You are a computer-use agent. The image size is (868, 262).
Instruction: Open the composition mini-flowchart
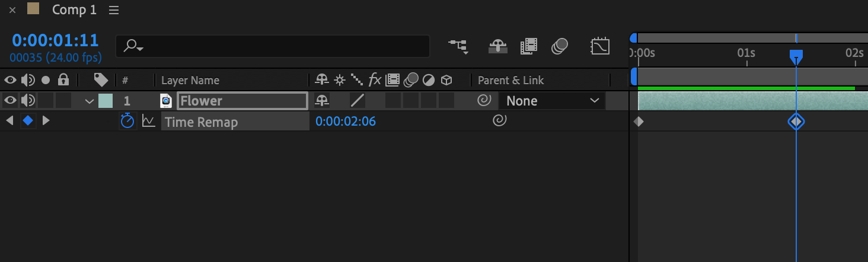point(458,46)
